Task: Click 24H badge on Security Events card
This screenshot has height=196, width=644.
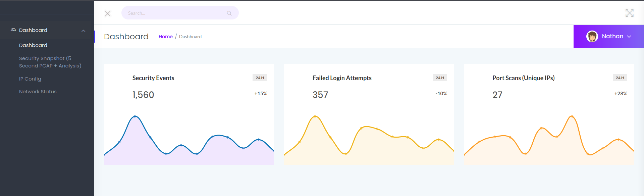Action: pos(260,78)
